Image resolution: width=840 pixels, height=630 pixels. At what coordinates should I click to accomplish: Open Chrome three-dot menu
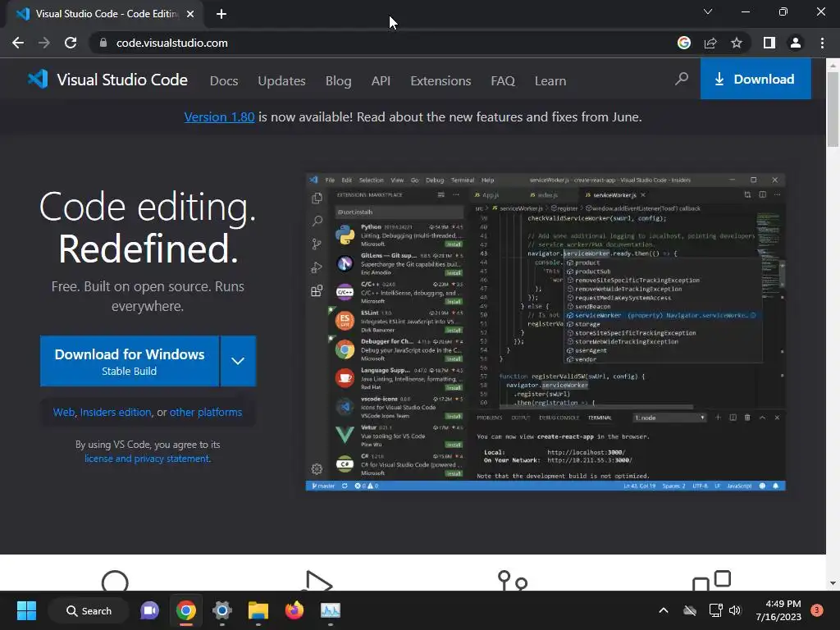point(822,43)
